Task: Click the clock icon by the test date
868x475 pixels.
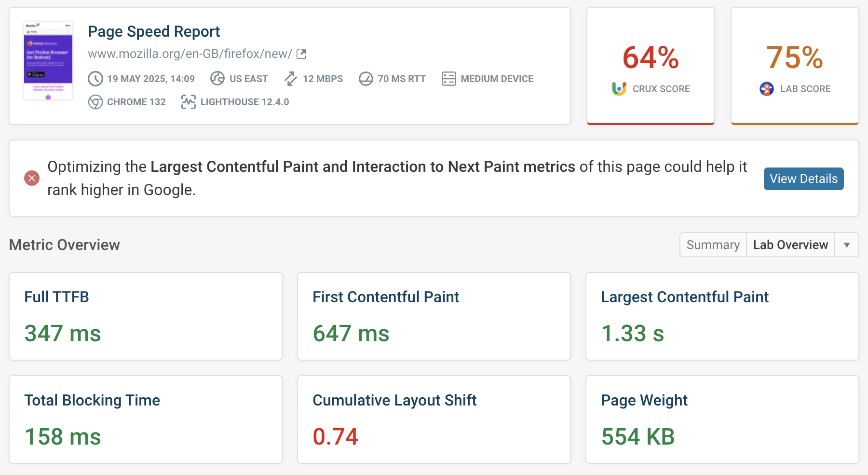Action: coord(95,79)
